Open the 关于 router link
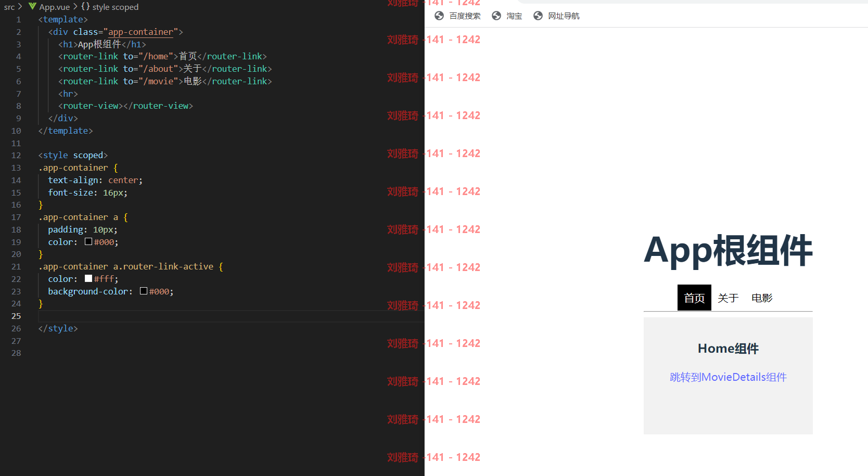Screen dimensions: 868x476 click(x=728, y=298)
